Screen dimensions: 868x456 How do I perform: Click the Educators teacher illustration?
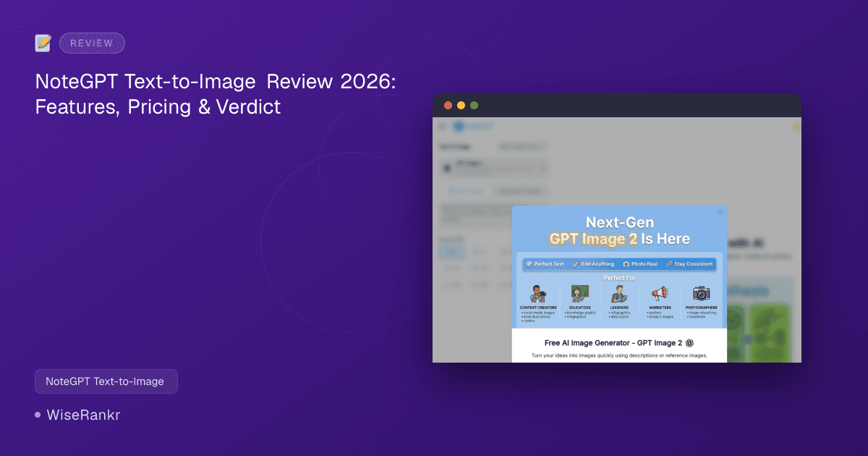(x=579, y=294)
